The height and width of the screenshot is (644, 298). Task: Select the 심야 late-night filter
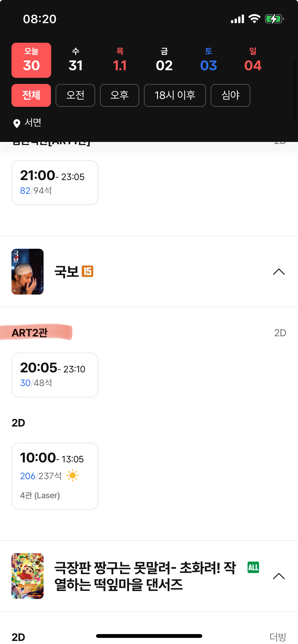coord(230,95)
